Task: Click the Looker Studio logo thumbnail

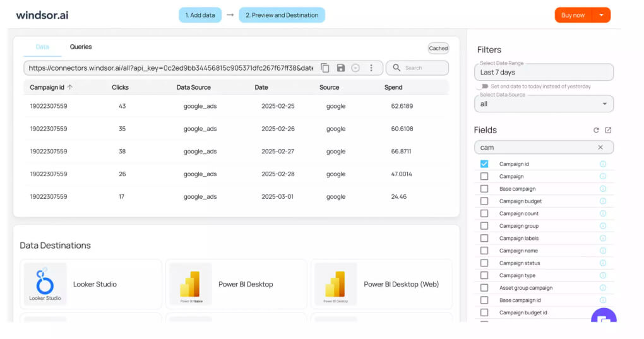Action: 45,284
